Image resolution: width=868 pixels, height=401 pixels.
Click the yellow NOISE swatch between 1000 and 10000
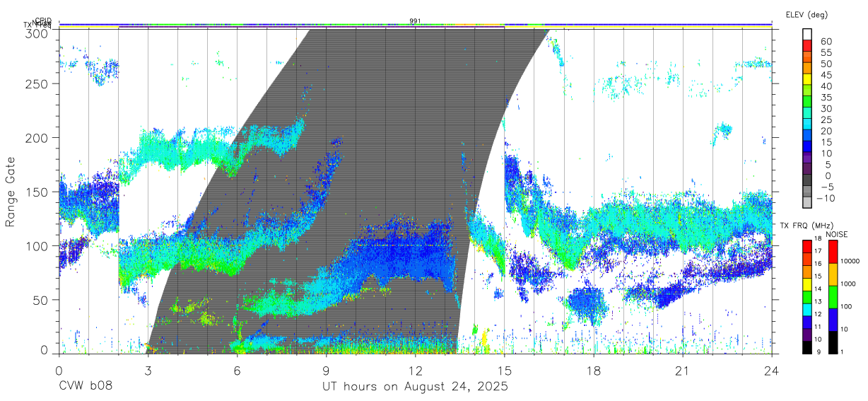click(x=833, y=274)
